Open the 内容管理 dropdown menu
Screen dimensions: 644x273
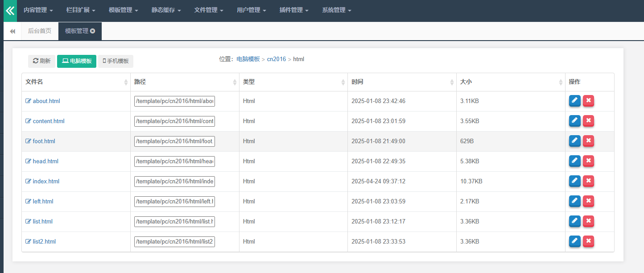coord(38,10)
